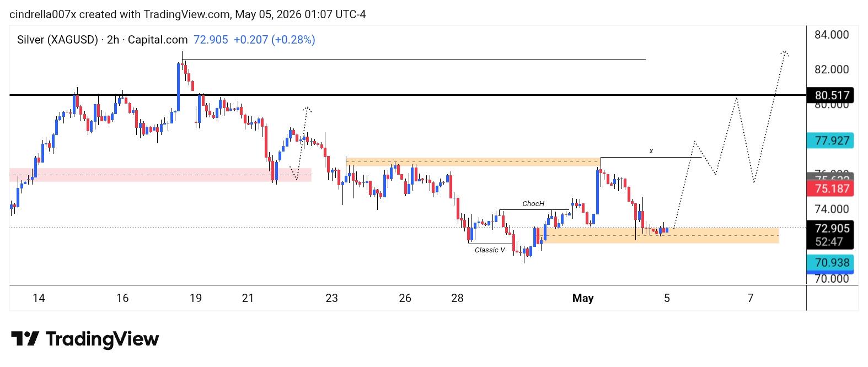The height and width of the screenshot is (367, 868).
Task: Click the Silver (XAGUSD) symbol title
Action: tap(57, 40)
